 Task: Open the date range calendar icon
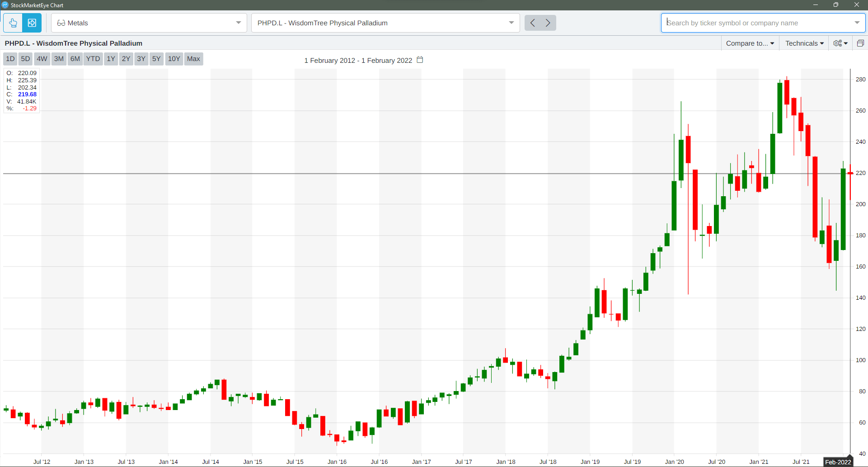click(x=420, y=60)
